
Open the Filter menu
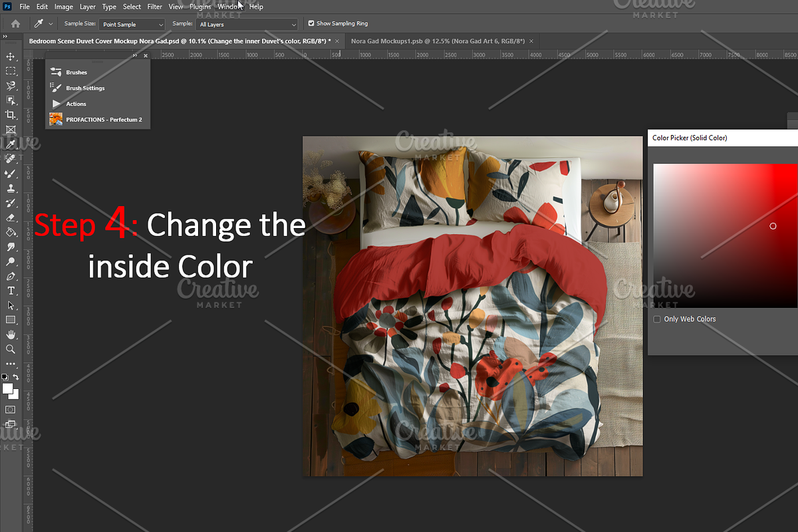tap(154, 7)
